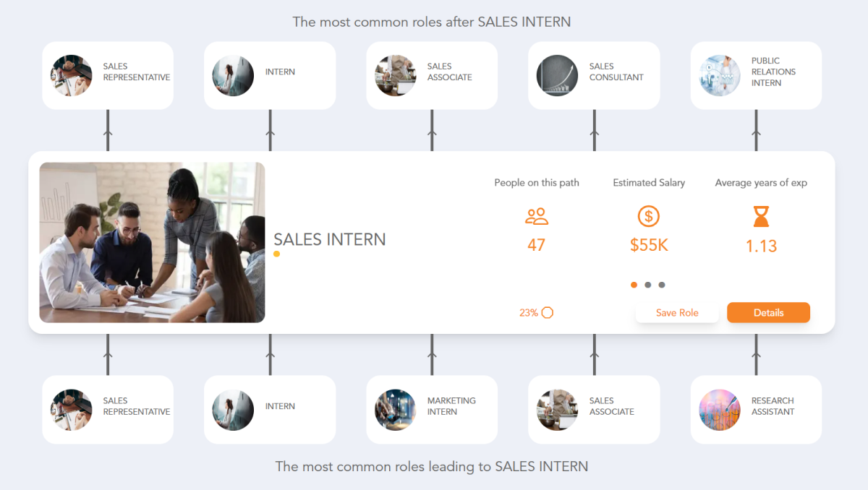Click the Sales Intern team photo
Screen dimensions: 868x490
tap(152, 242)
